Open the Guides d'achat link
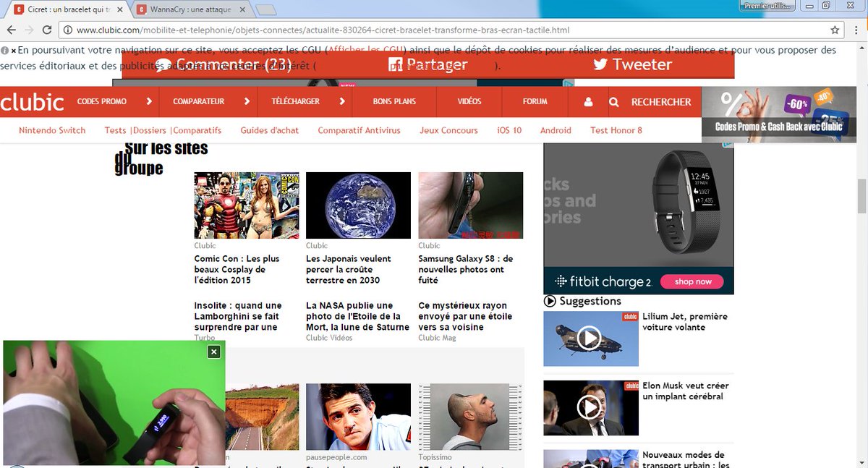Screen dimensions: 868x468 point(270,130)
